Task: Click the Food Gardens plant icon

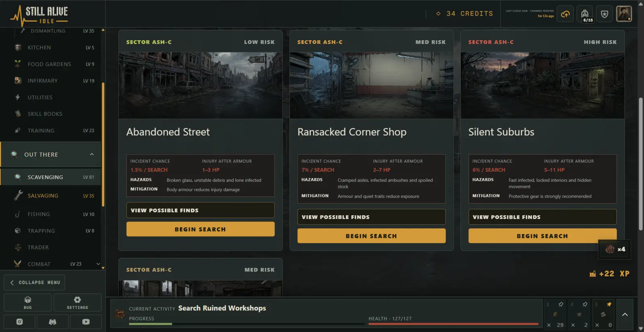Action: pyautogui.click(x=18, y=64)
